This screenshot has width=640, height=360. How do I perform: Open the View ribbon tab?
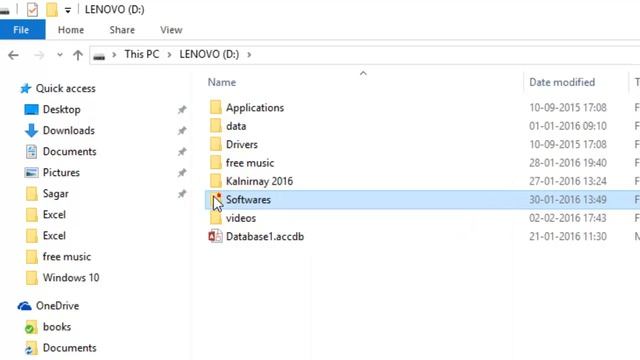pyautogui.click(x=171, y=30)
